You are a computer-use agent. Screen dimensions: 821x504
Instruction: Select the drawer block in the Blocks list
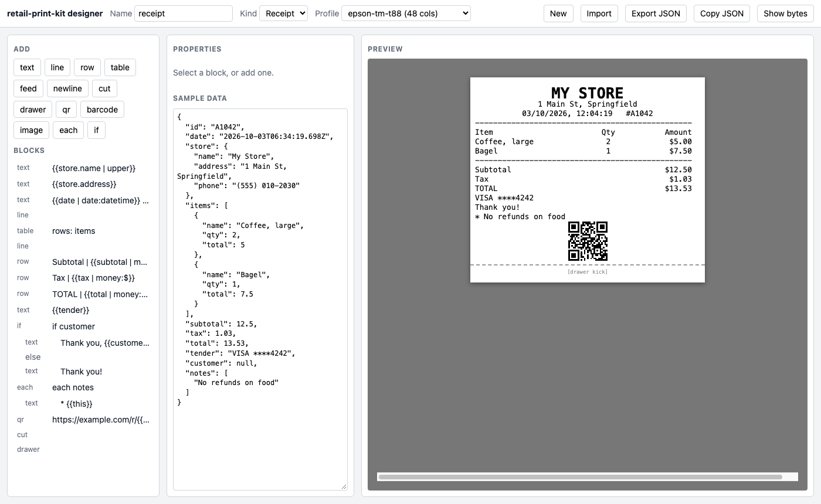click(x=83, y=449)
